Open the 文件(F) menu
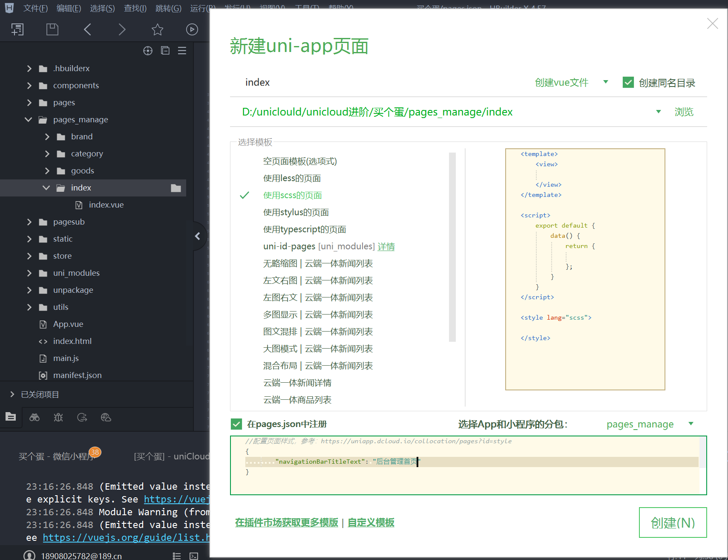The width and height of the screenshot is (728, 560). pos(35,8)
